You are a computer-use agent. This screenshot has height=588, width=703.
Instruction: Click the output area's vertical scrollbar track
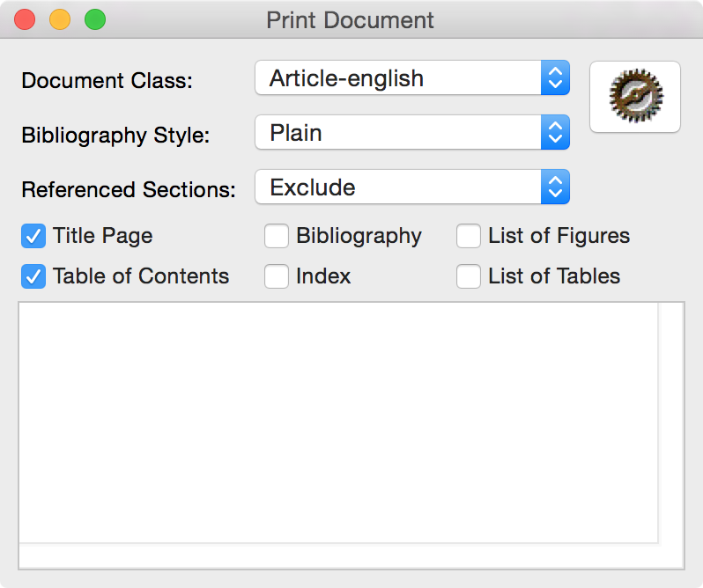point(670,423)
